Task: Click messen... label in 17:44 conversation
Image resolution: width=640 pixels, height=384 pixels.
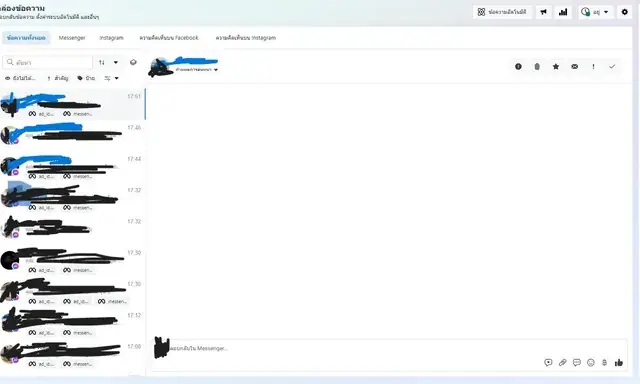Action: [x=78, y=176]
